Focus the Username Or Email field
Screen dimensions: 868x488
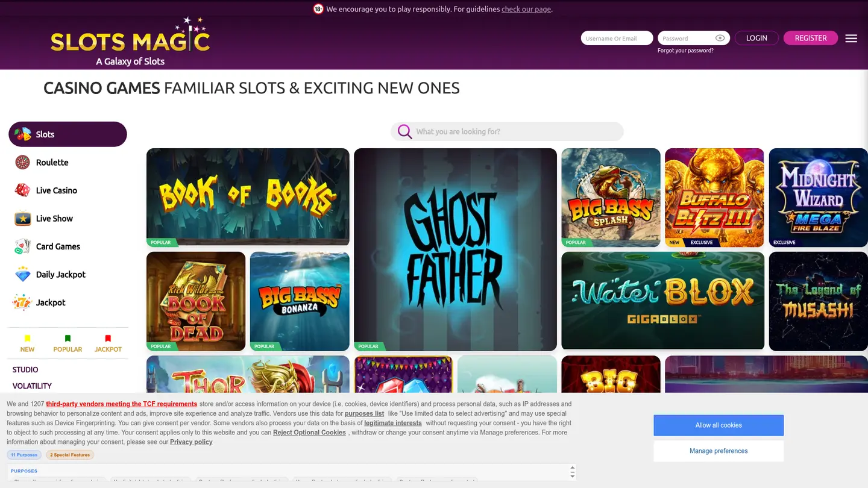point(617,38)
